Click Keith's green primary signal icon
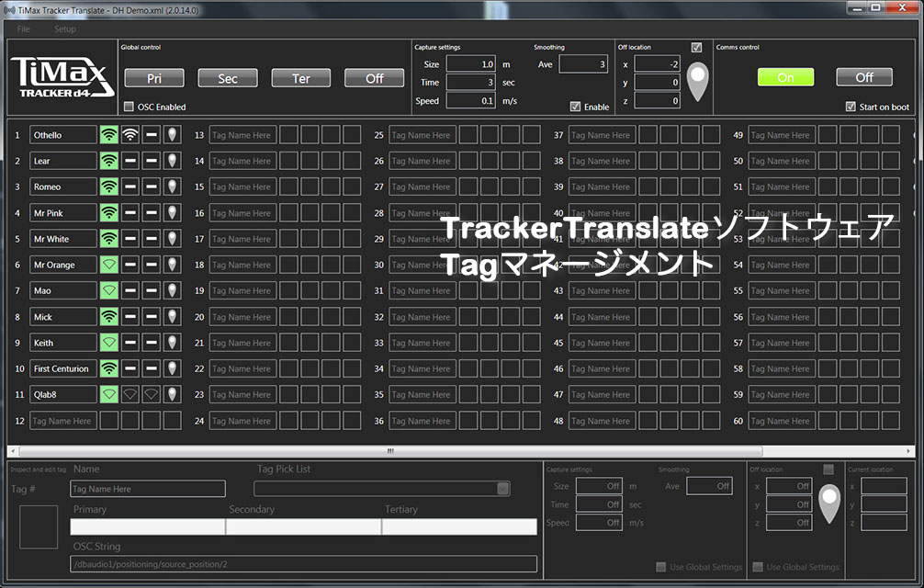 click(109, 343)
